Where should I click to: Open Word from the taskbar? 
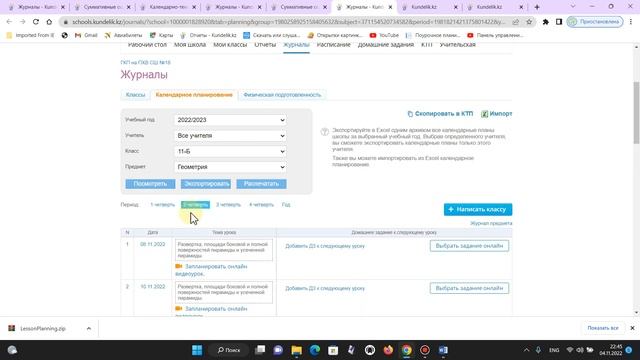(443, 350)
